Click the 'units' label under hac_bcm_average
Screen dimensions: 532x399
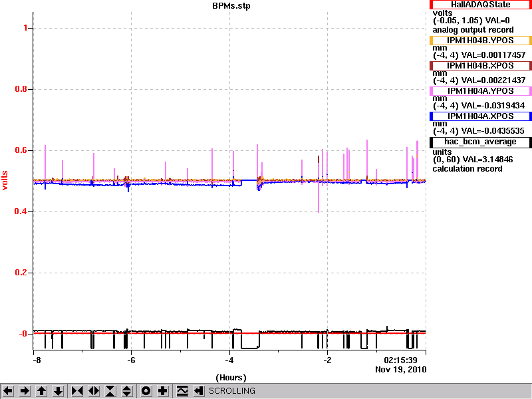click(442, 152)
